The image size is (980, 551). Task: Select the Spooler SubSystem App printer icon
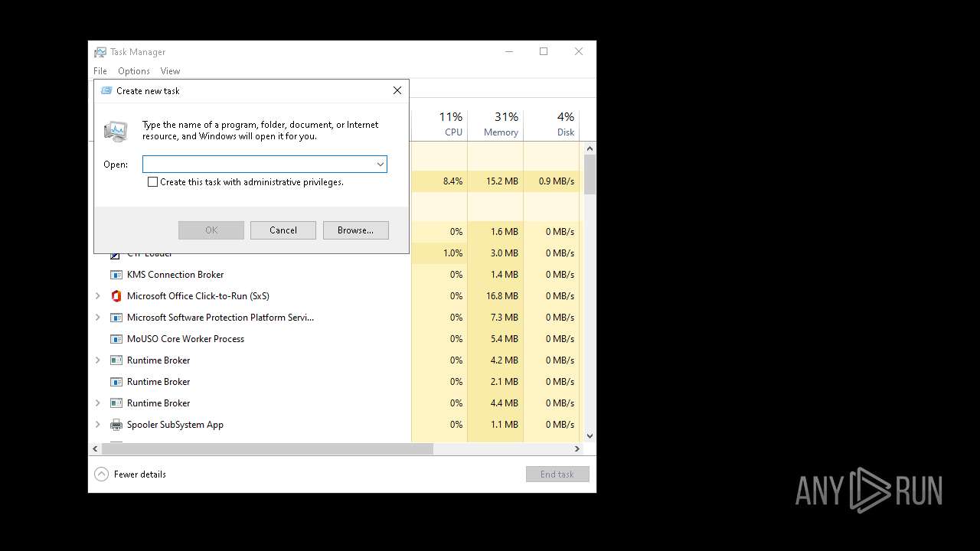116,425
